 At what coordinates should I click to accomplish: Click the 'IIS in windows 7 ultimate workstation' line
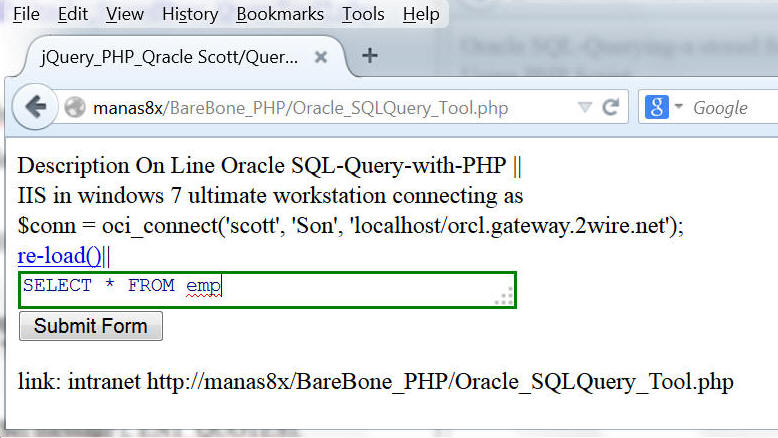coord(270,195)
